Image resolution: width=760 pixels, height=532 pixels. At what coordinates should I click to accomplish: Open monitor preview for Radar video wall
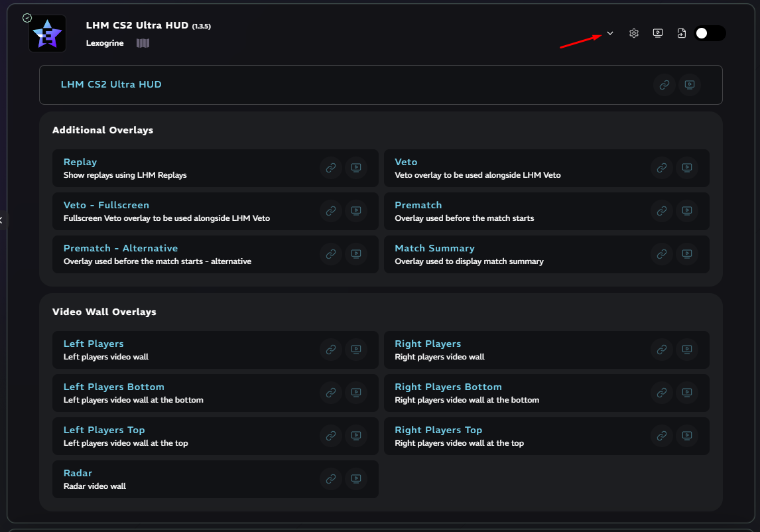point(356,479)
